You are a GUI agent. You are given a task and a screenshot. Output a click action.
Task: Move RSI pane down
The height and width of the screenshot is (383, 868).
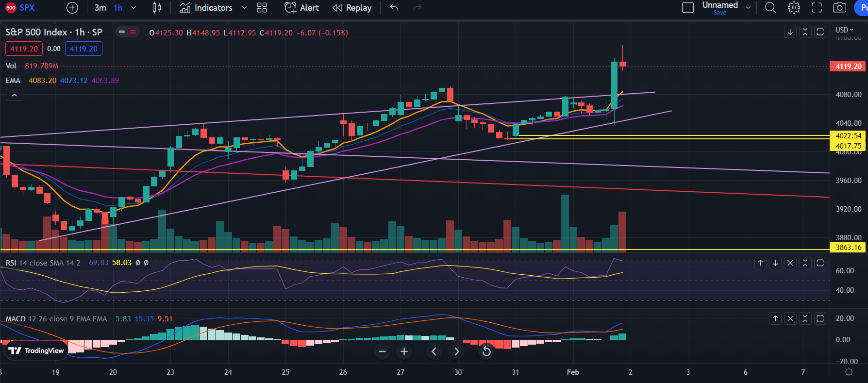pos(776,263)
